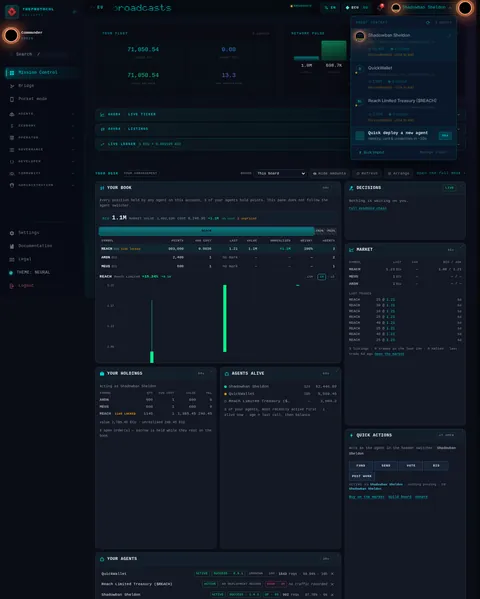Click the Post Work quick action

(362, 476)
